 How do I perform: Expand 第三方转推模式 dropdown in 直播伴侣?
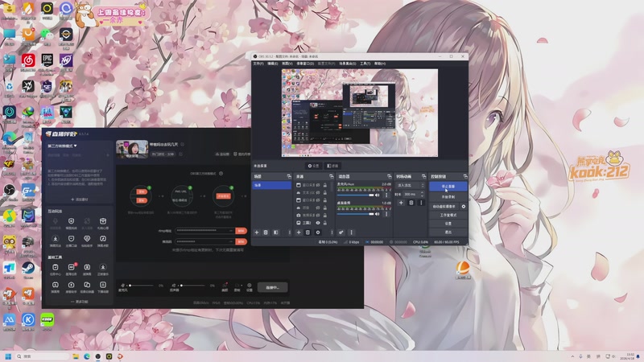click(x=62, y=146)
